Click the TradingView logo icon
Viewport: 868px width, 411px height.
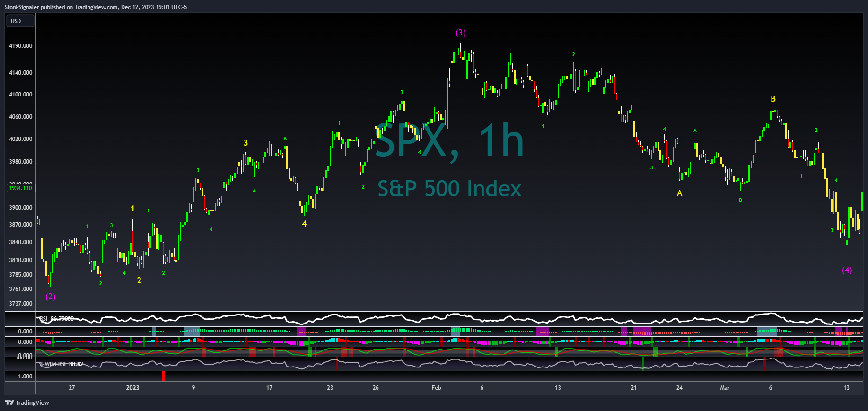[x=9, y=402]
